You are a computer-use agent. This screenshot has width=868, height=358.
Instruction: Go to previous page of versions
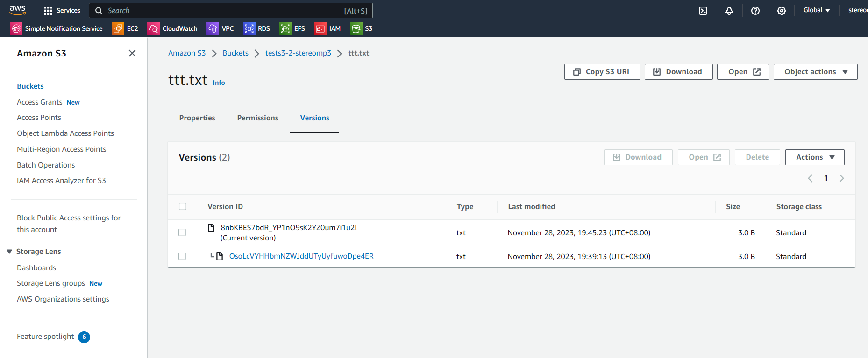click(810, 178)
